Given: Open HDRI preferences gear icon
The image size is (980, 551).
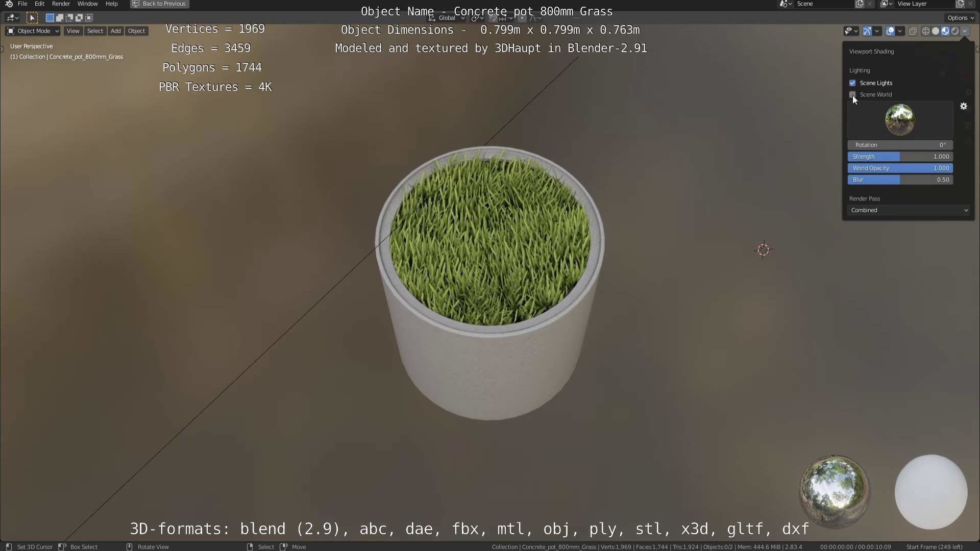Looking at the screenshot, I should click(964, 106).
